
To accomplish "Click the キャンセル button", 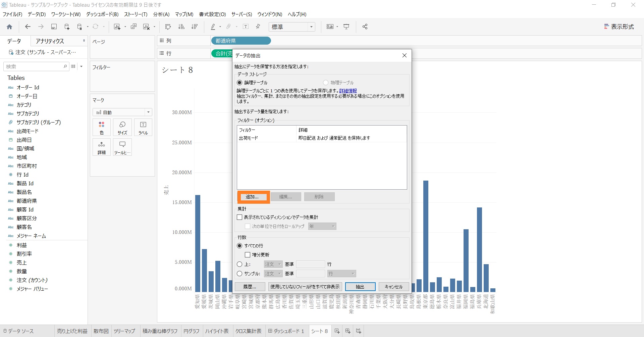I will (x=394, y=287).
